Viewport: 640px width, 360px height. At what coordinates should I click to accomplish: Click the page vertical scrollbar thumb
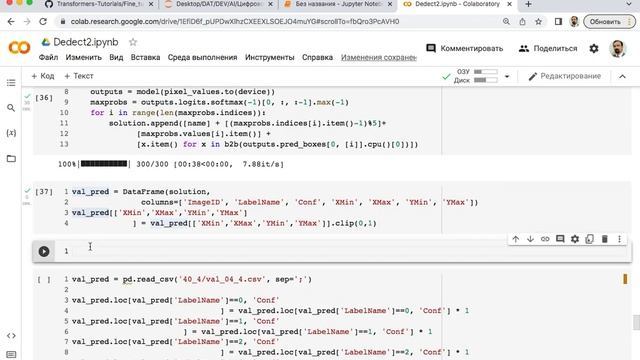point(636,322)
